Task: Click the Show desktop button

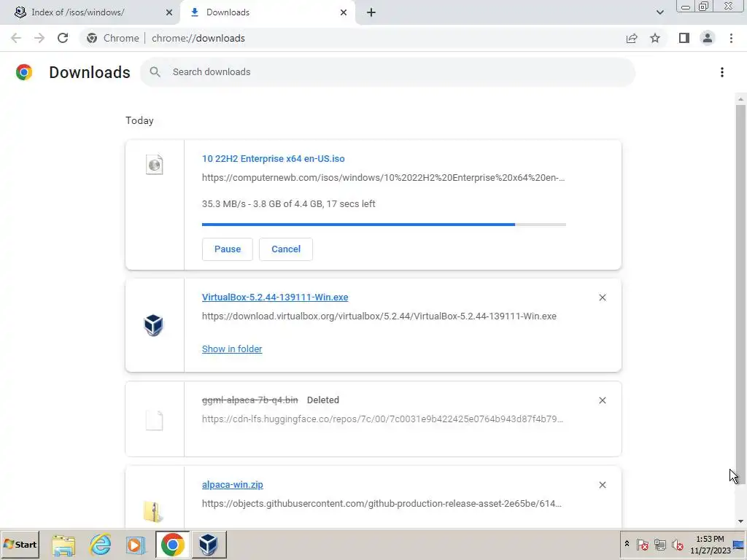Action: [739, 544]
